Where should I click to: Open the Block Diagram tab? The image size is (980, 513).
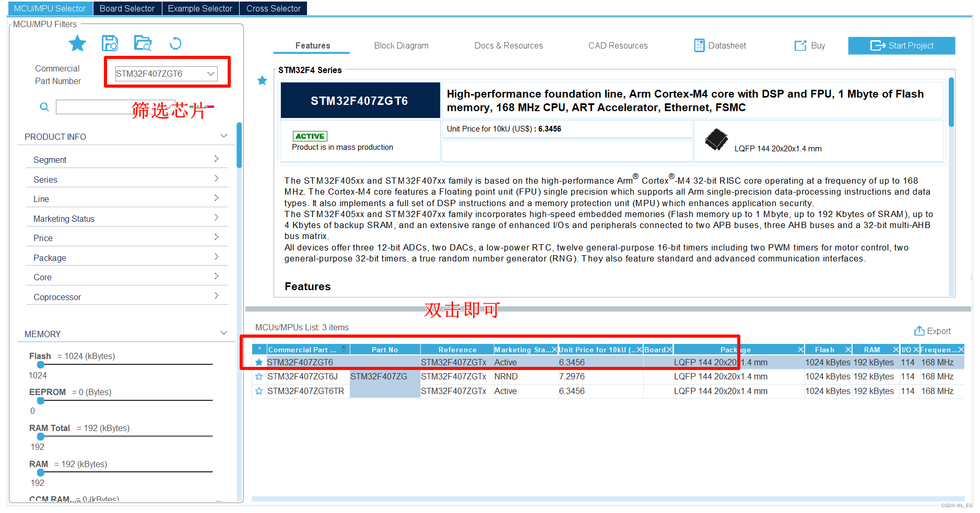click(x=401, y=46)
